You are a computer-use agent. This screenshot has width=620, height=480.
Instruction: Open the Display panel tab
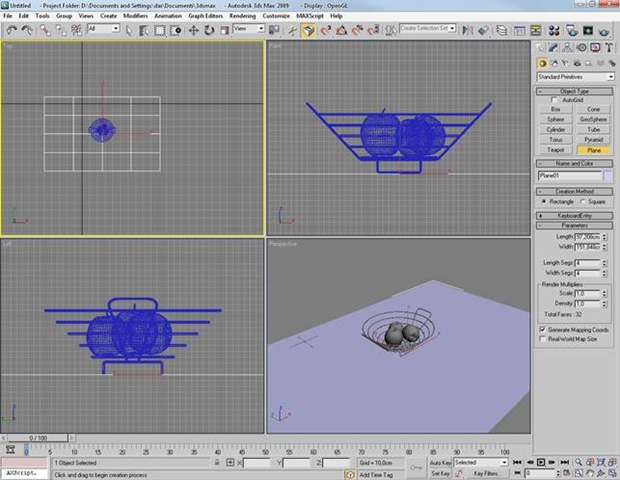(x=593, y=47)
